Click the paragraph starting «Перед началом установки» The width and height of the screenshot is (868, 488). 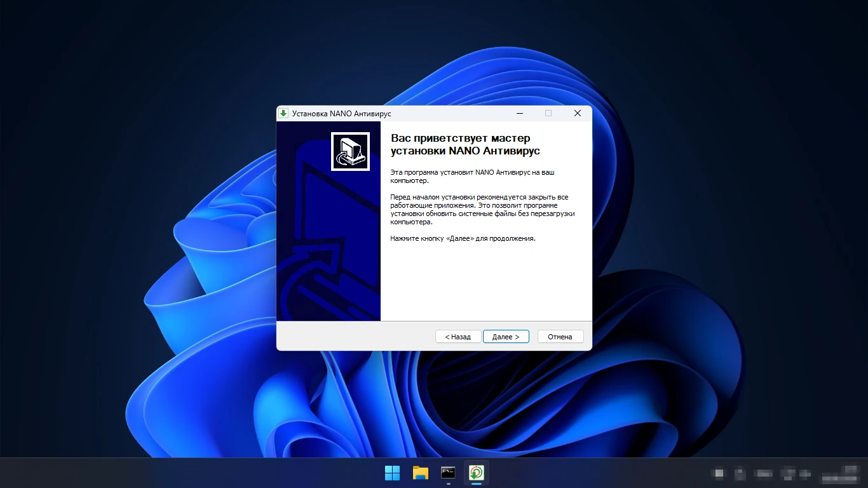click(x=482, y=210)
